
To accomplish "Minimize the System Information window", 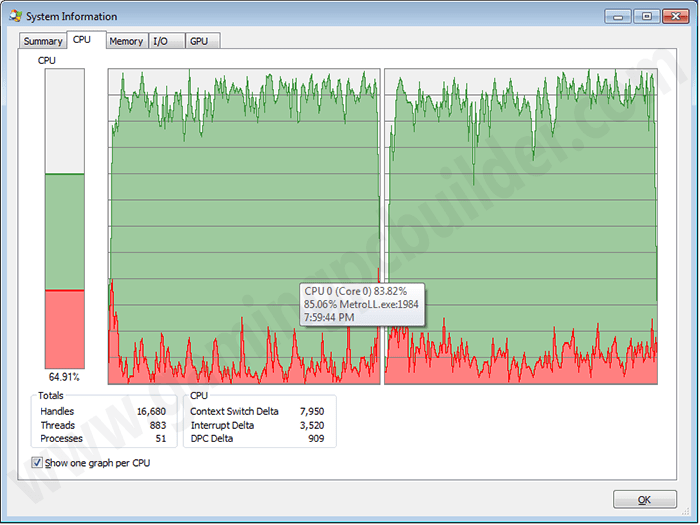I will point(618,17).
